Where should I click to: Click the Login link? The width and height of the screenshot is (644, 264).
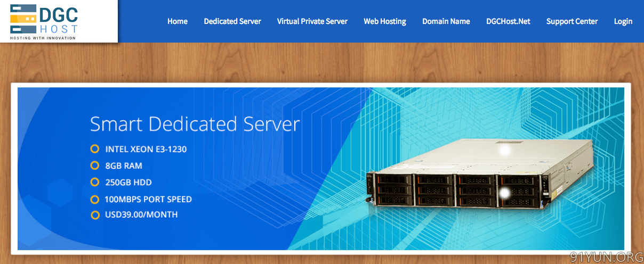(x=623, y=21)
